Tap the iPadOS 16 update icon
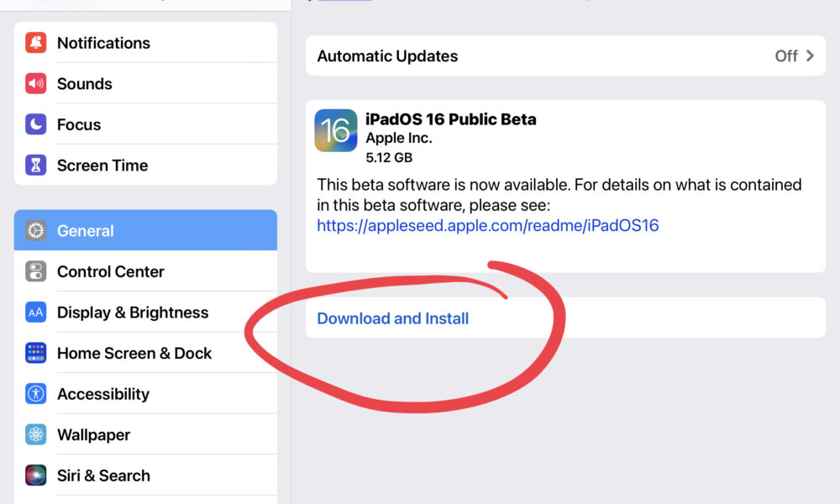The image size is (840, 504). coord(336,131)
